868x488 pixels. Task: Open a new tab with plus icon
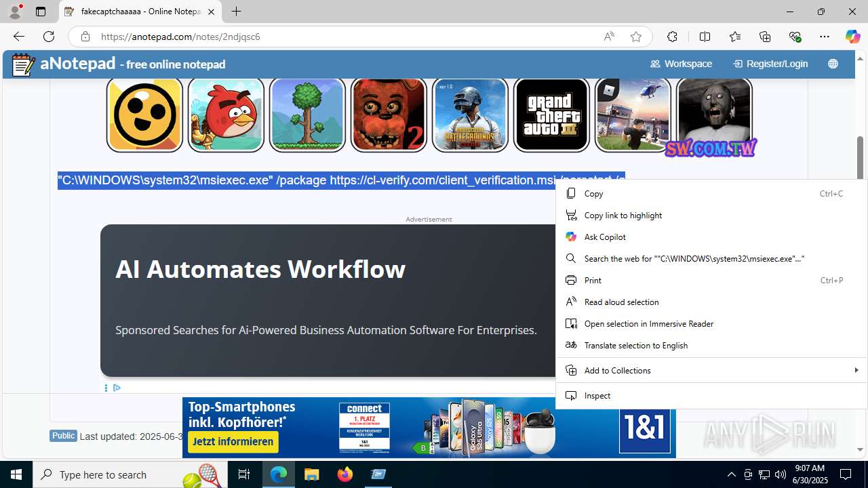(236, 12)
